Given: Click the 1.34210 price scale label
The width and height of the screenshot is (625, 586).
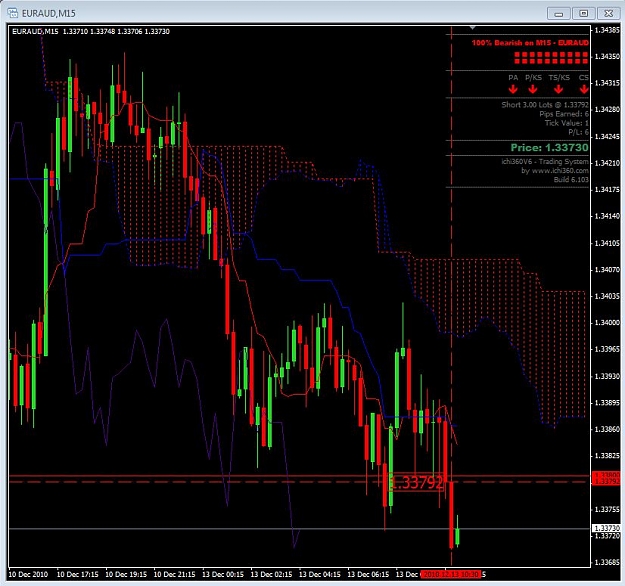Looking at the screenshot, I should (607, 163).
